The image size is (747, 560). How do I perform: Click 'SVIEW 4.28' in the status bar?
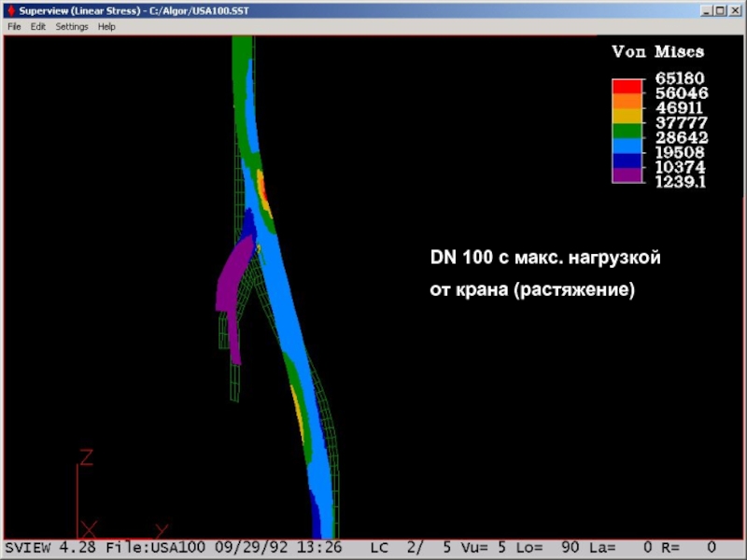[x=50, y=548]
